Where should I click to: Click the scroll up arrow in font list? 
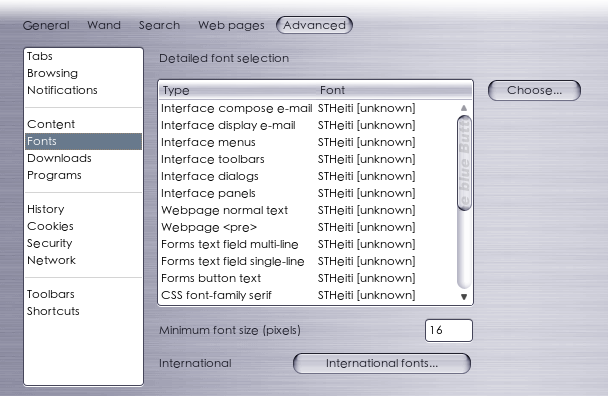[464, 108]
